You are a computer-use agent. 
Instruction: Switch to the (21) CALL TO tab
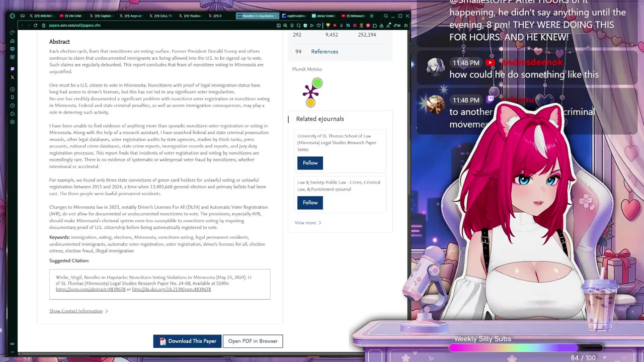coord(160,16)
